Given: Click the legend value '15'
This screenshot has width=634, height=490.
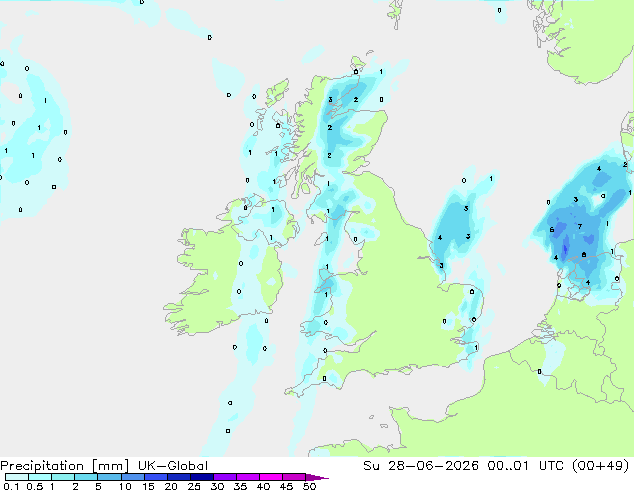Looking at the screenshot, I should (x=148, y=486).
